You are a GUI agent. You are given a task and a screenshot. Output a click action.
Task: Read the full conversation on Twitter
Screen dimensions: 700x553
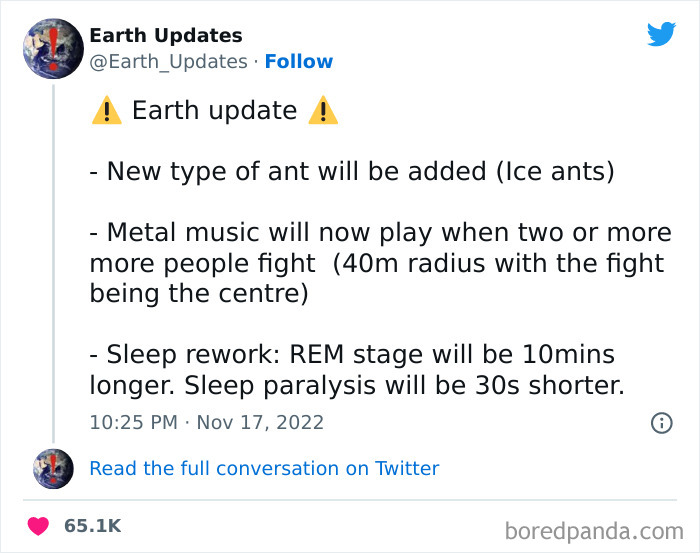click(264, 469)
